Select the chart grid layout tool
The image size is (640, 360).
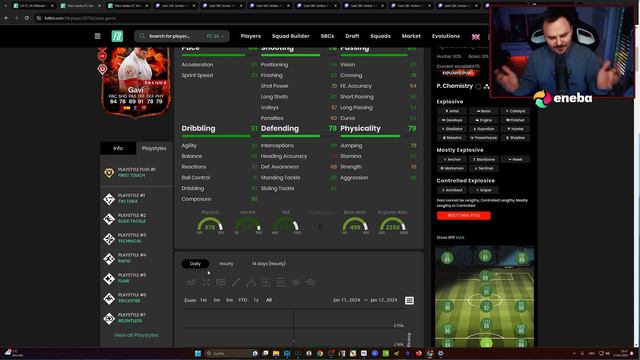[x=266, y=282]
